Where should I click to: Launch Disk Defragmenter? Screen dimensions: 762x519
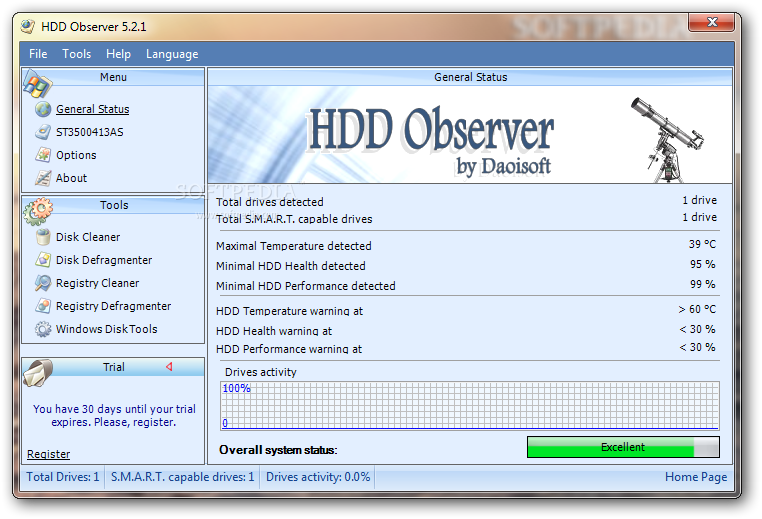pyautogui.click(x=104, y=260)
